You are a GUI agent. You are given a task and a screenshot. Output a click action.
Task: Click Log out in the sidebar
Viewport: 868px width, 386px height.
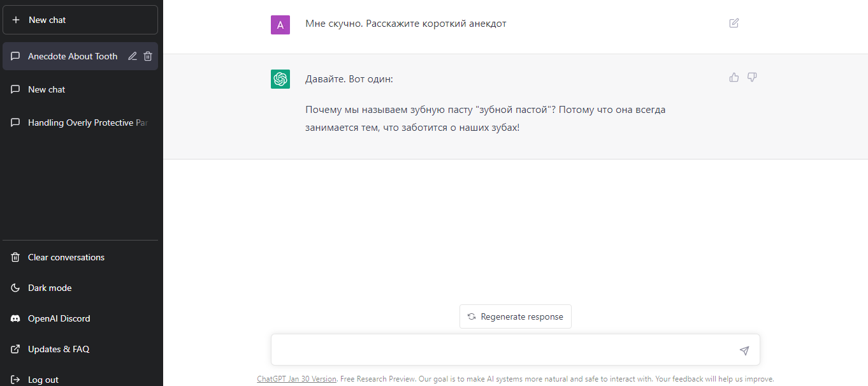[42, 379]
